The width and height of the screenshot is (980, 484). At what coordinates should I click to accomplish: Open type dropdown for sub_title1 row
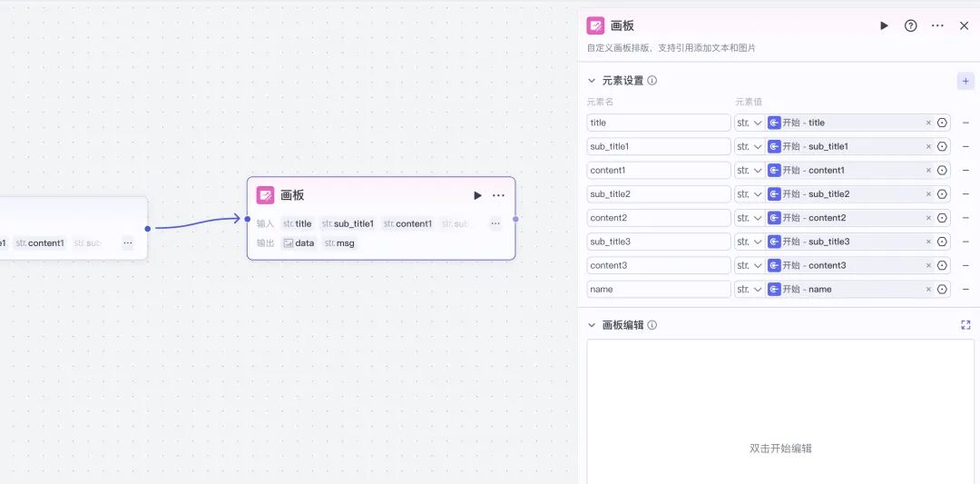750,146
